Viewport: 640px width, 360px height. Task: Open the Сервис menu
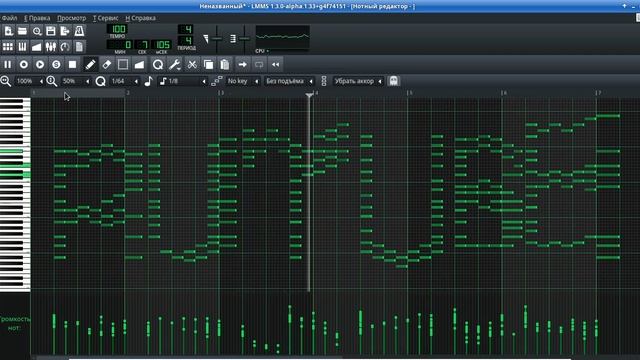106,18
